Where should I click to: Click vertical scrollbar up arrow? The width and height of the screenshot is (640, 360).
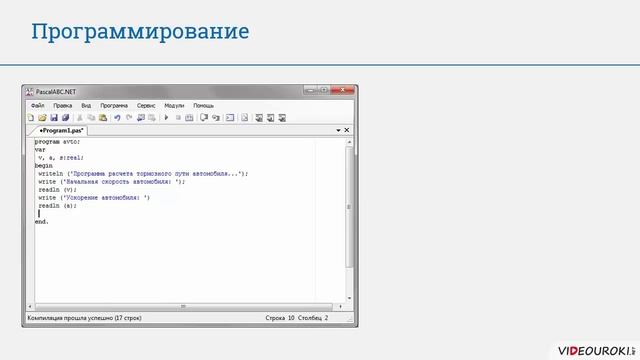pos(349,142)
